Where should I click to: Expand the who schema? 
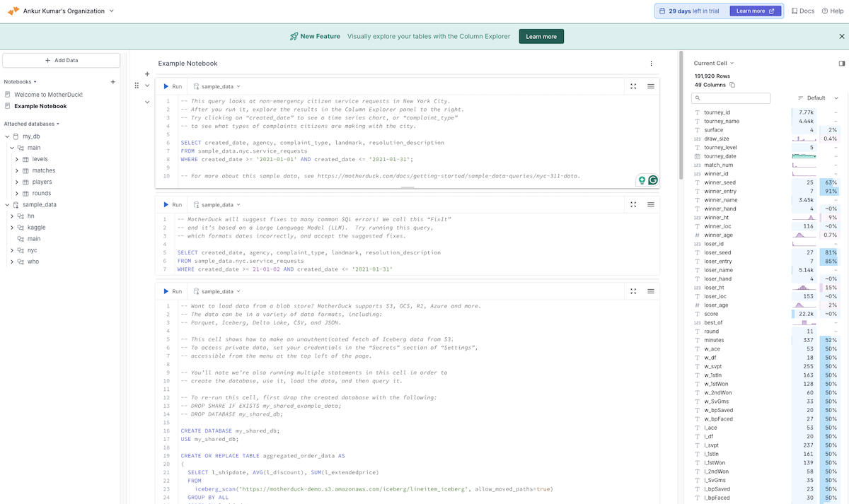click(x=12, y=262)
